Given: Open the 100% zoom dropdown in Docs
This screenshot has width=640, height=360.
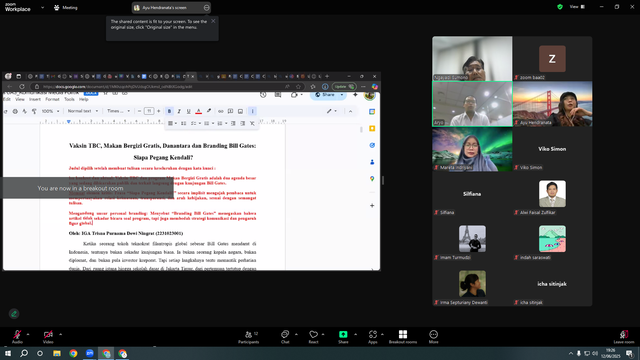Looking at the screenshot, I should [x=50, y=111].
